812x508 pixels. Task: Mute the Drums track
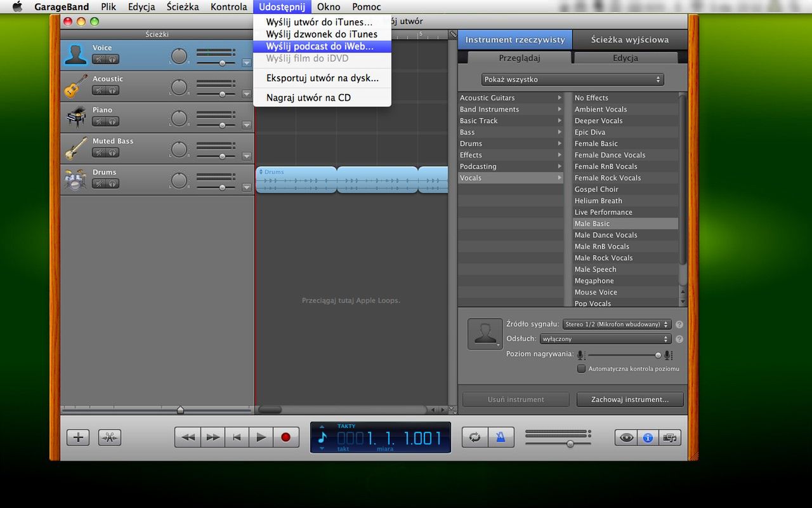(x=99, y=184)
